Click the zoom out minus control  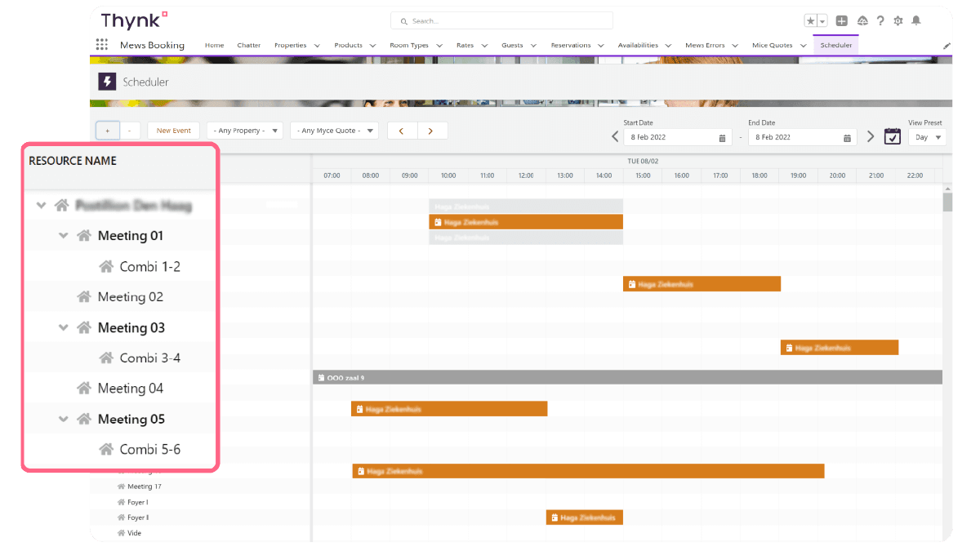pyautogui.click(x=129, y=130)
